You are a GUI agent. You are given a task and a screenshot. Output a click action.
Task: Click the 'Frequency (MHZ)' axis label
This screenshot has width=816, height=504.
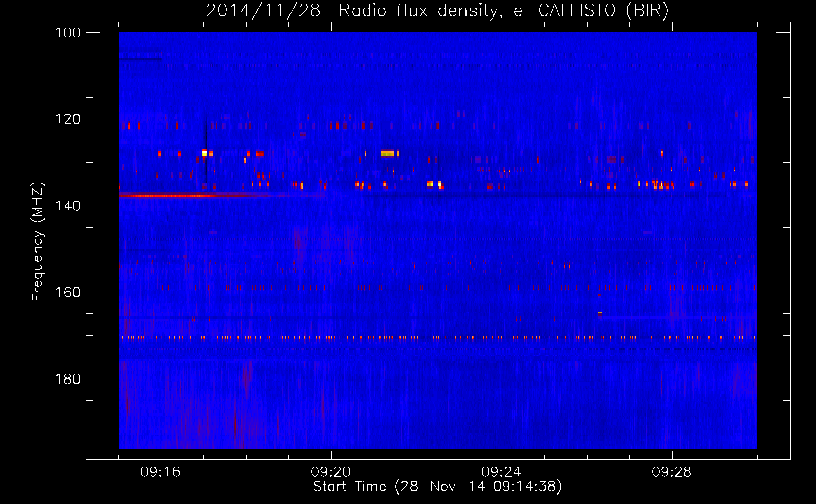38,241
